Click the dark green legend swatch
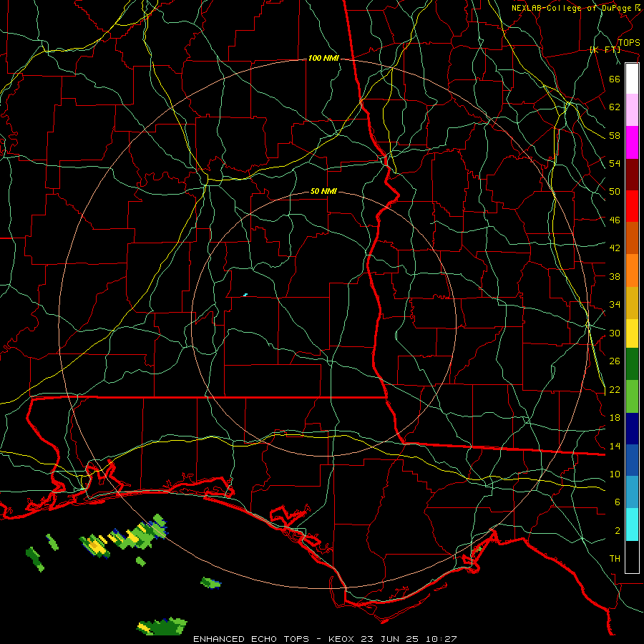 click(x=632, y=364)
